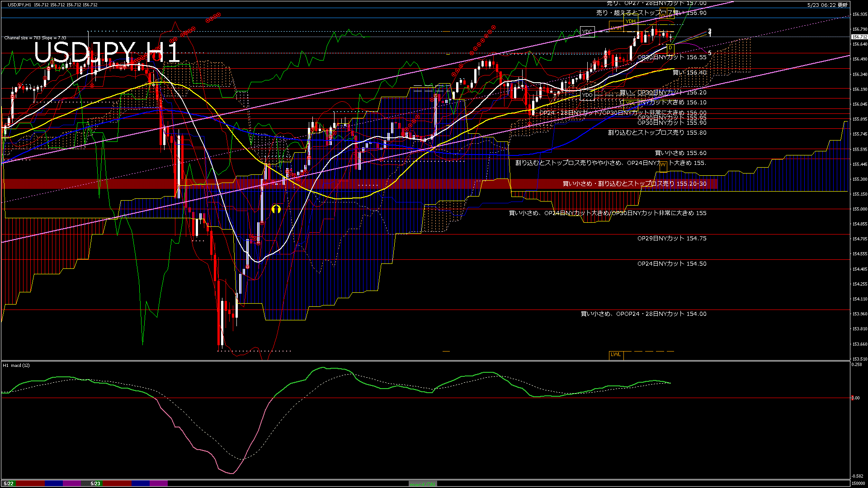Image resolution: width=868 pixels, height=488 pixels.
Task: Click the LWL label near chart bottom
Action: pyautogui.click(x=616, y=354)
